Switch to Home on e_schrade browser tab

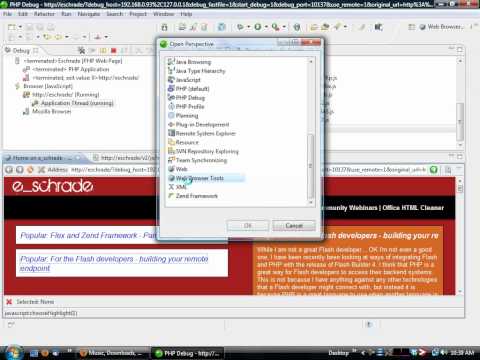[x=42, y=158]
